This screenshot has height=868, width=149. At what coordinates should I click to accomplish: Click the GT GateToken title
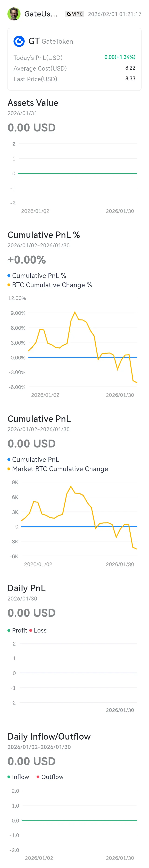pyautogui.click(x=51, y=41)
